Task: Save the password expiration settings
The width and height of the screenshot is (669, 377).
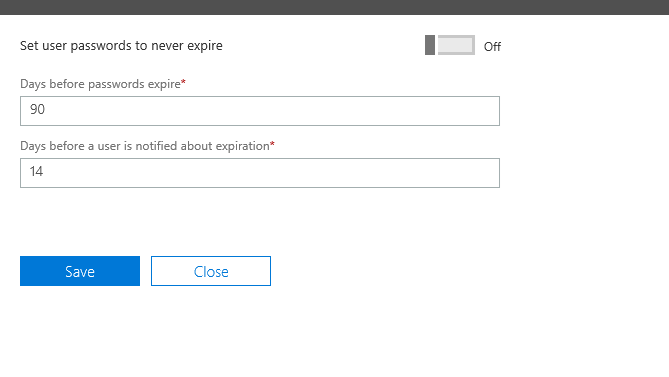Action: pos(80,271)
